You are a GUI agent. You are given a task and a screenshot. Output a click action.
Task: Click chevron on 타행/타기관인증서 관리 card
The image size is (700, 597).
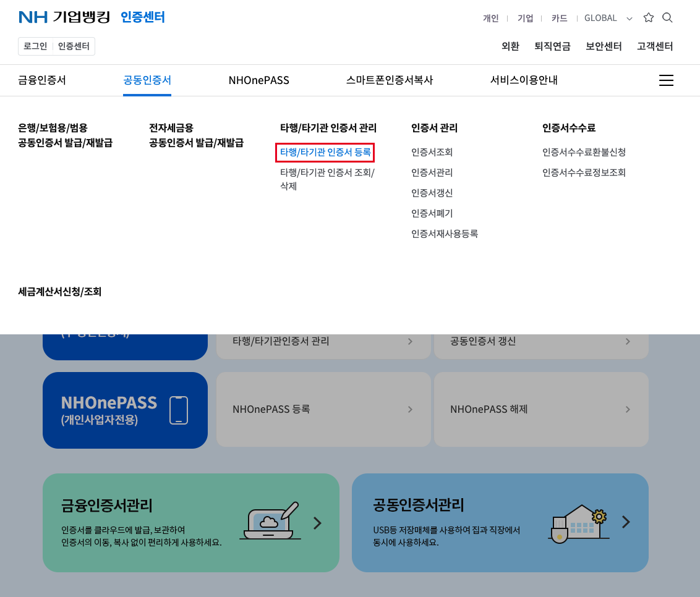point(410,341)
